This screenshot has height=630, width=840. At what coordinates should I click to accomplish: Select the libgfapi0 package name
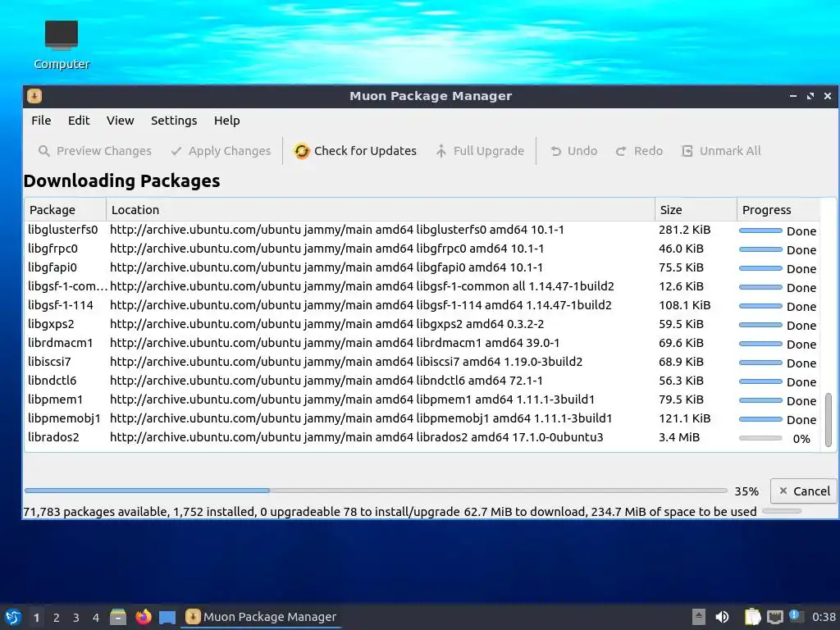pyautogui.click(x=52, y=267)
